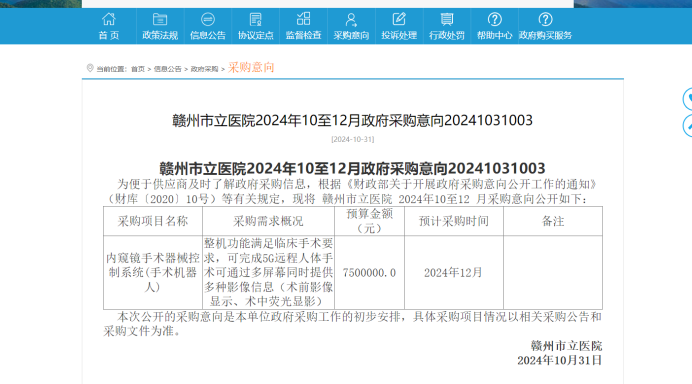Open the 投诉处理 menu label
This screenshot has height=384, width=692.
(399, 35)
